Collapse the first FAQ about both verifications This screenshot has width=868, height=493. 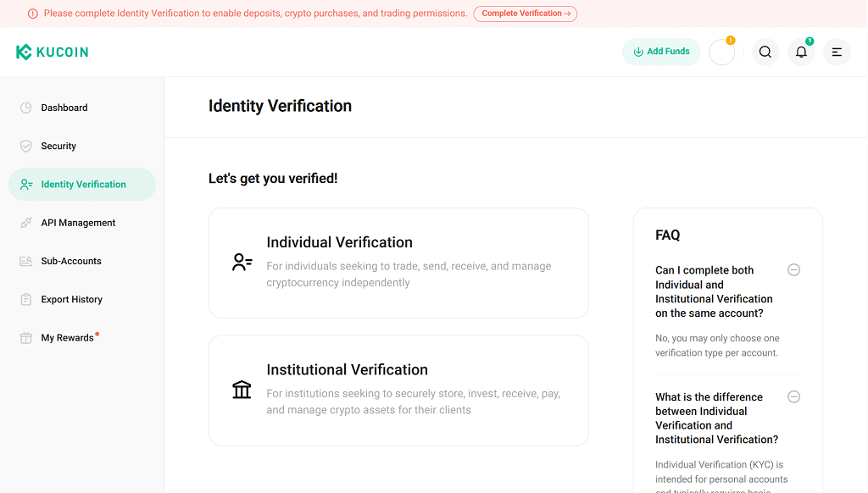coord(793,270)
